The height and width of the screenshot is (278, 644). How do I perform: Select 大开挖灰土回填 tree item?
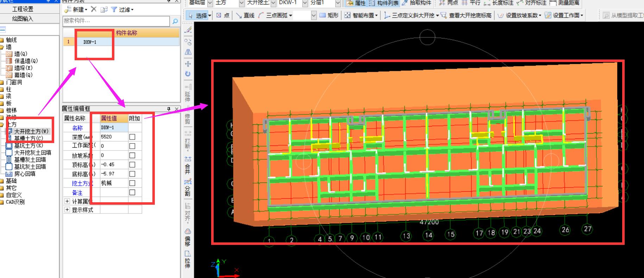coord(32,153)
